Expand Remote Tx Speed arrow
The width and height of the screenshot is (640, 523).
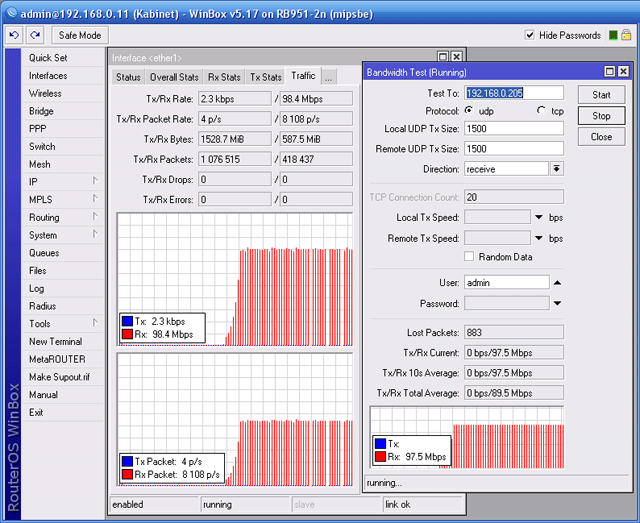coord(539,238)
